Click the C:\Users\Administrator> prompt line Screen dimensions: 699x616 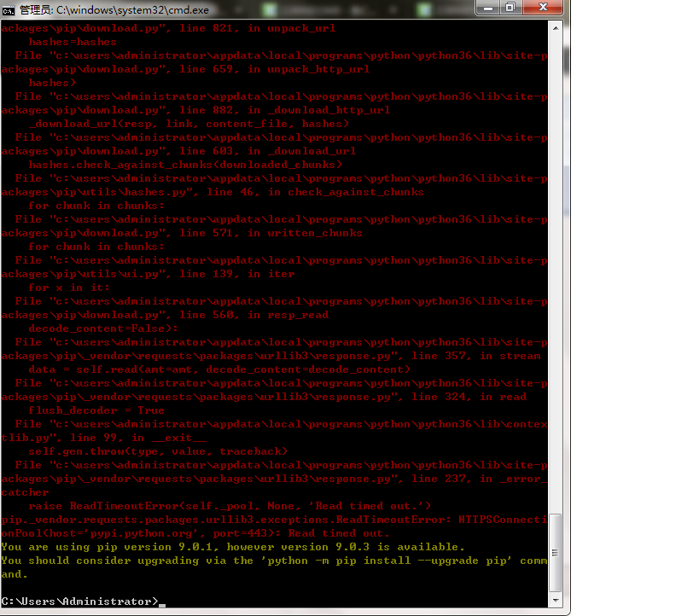point(80,601)
